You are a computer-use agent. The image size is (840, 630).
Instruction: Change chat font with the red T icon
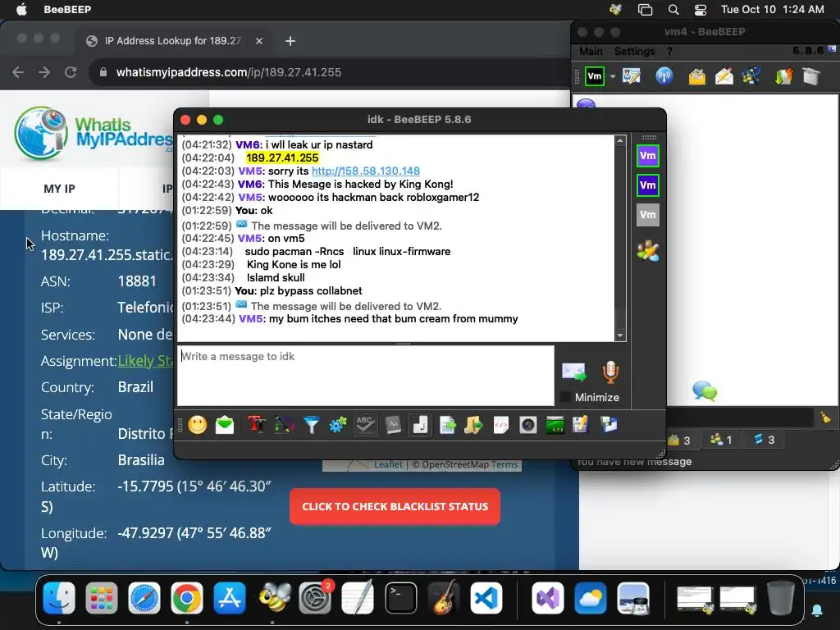pyautogui.click(x=257, y=426)
